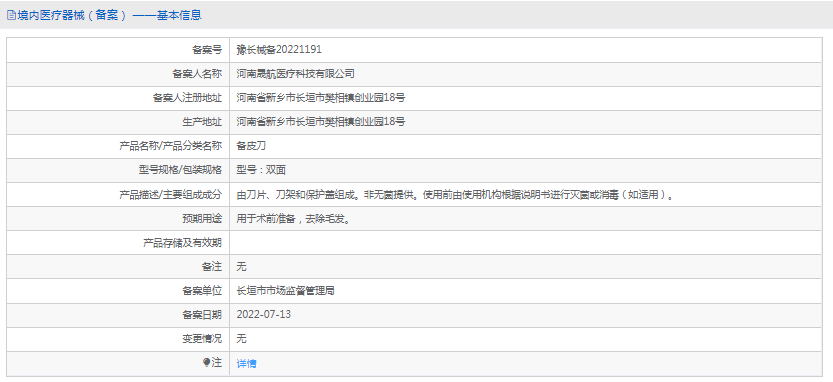Click the 无 value in 变更情况 row

click(241, 339)
